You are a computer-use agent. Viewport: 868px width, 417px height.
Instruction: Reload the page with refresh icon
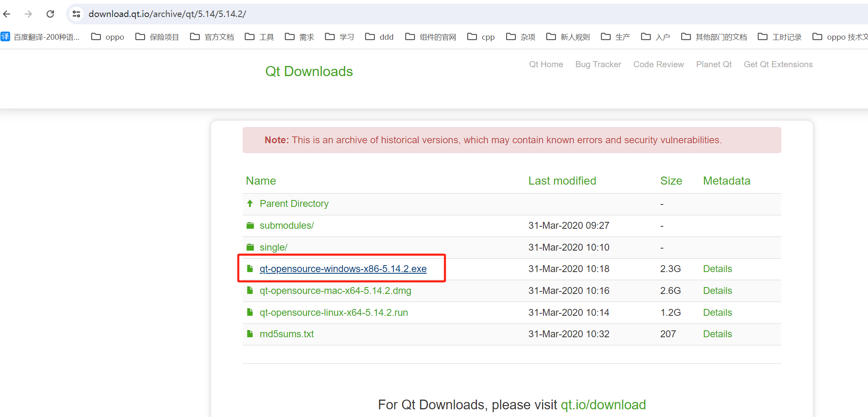click(x=50, y=14)
